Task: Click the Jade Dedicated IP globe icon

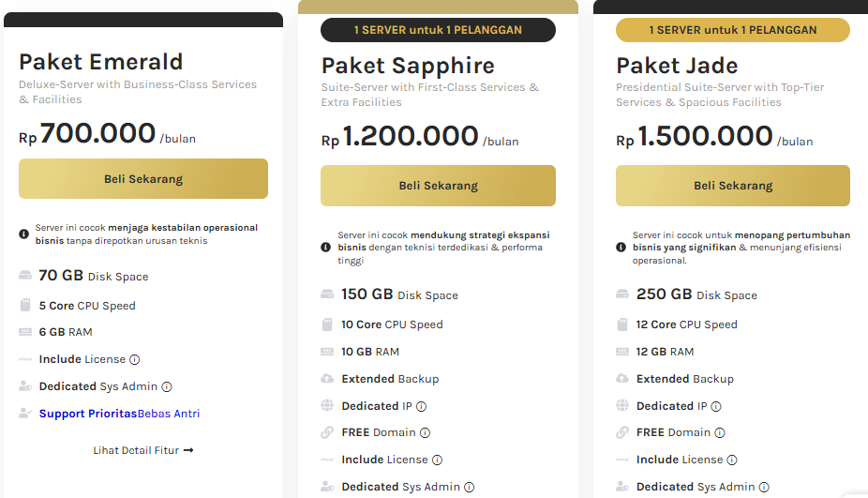Action: pos(622,406)
